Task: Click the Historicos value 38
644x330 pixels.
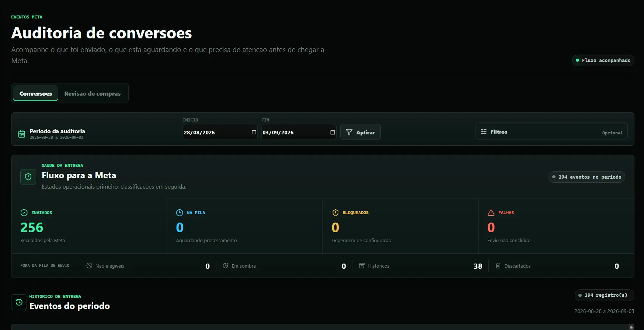Action: click(x=478, y=266)
